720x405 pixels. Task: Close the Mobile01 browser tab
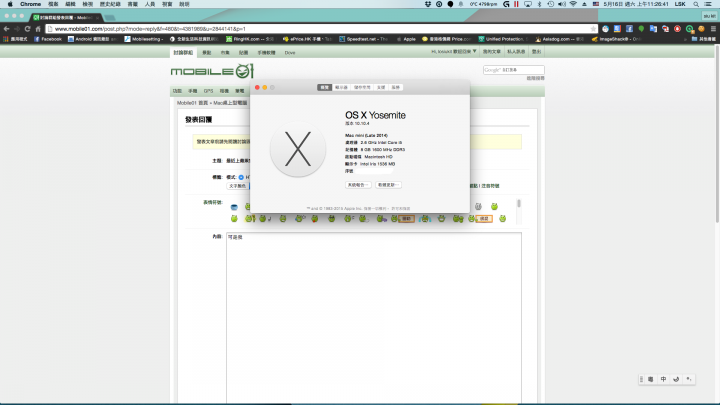tap(97, 17)
